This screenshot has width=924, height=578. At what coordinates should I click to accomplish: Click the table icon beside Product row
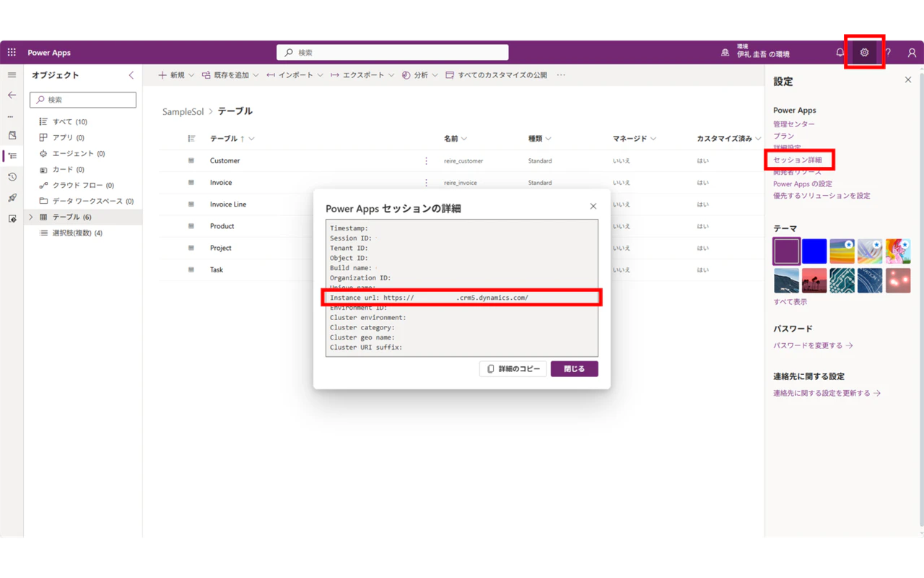point(191,226)
